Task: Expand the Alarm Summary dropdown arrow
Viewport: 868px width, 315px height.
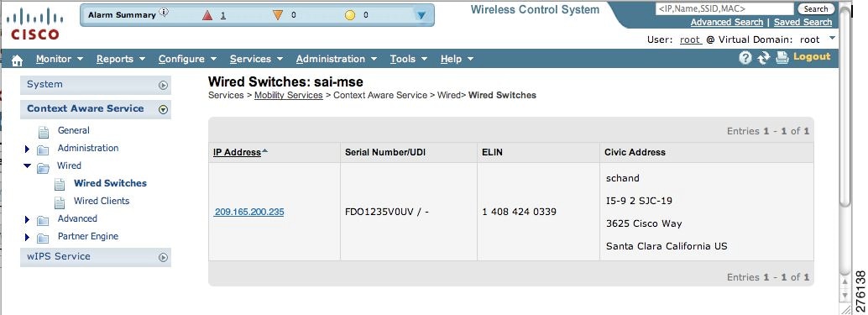Action: click(421, 15)
